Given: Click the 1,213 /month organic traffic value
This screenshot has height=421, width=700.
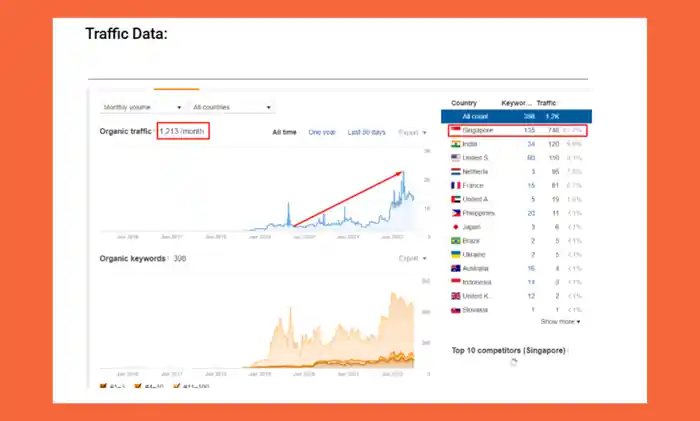Looking at the screenshot, I should pos(182,131).
